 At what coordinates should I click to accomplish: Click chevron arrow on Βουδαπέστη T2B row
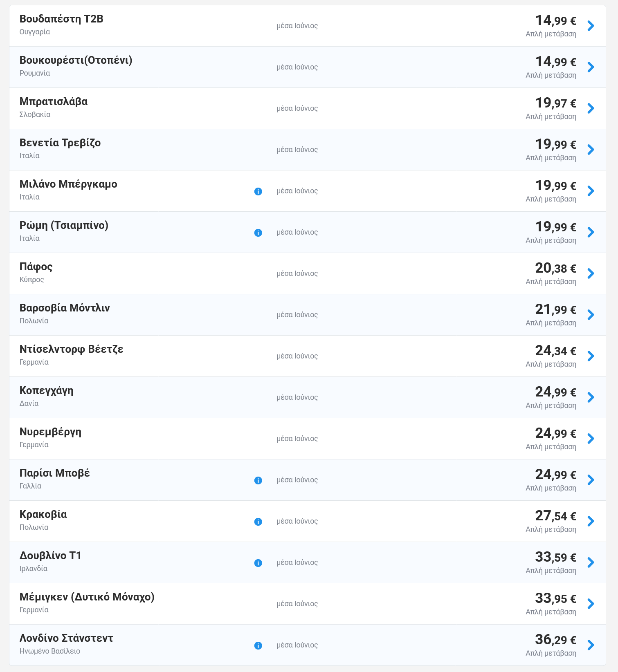pyautogui.click(x=591, y=26)
